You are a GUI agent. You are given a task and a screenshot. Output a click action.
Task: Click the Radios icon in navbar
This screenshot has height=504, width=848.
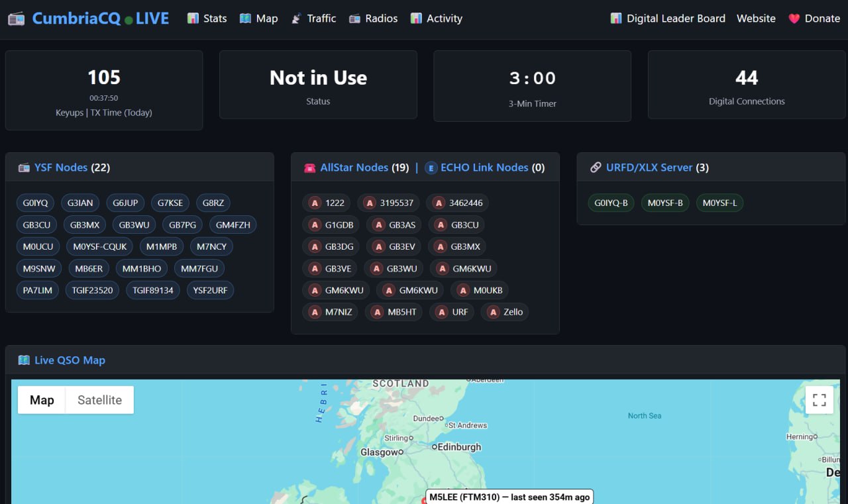[x=354, y=19]
